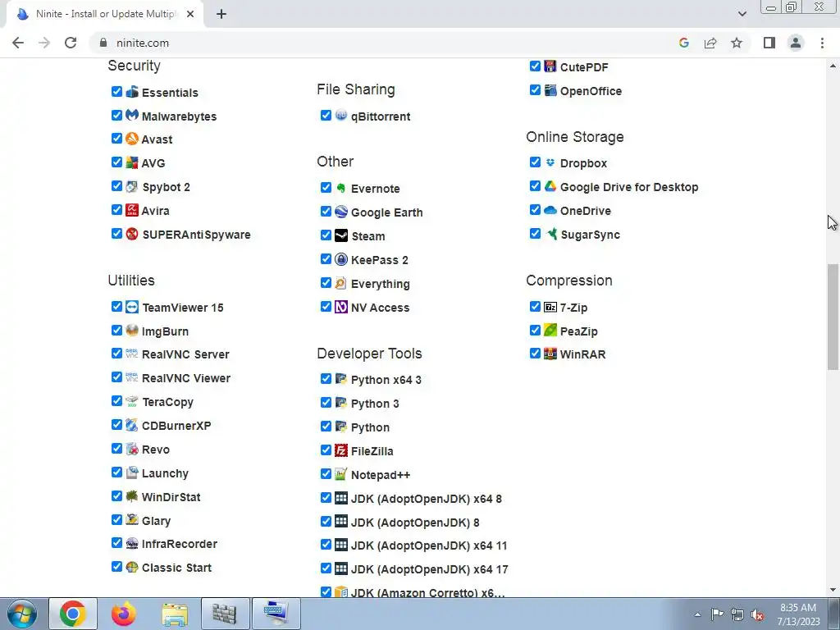Open the Windows Start menu

point(22,614)
